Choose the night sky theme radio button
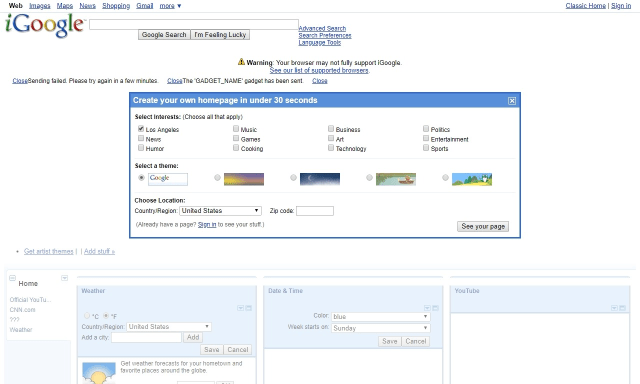This screenshot has width=640, height=384. (x=293, y=178)
